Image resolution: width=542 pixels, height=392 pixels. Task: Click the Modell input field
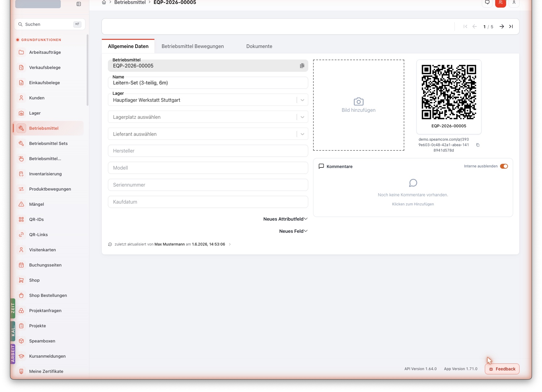click(x=208, y=168)
